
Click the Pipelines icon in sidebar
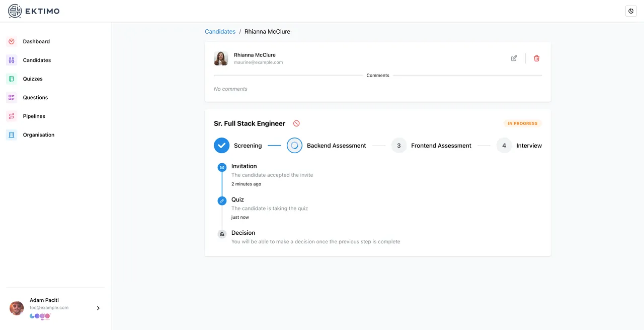point(12,116)
